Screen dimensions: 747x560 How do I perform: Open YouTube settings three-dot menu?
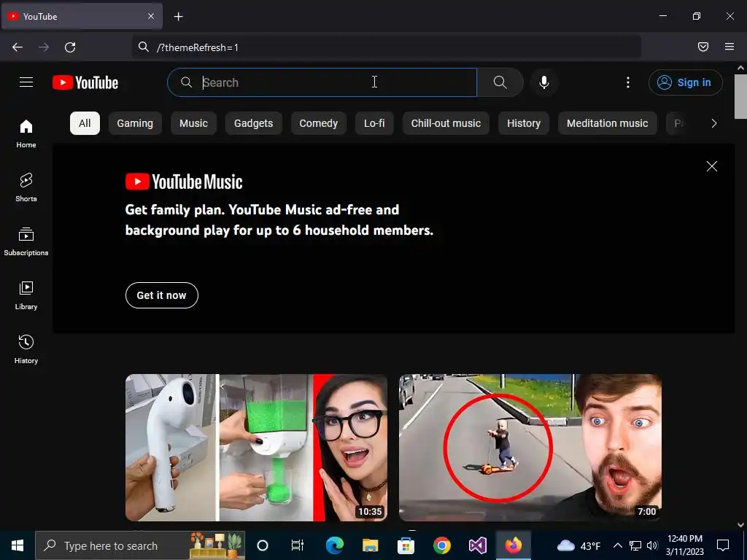[628, 82]
